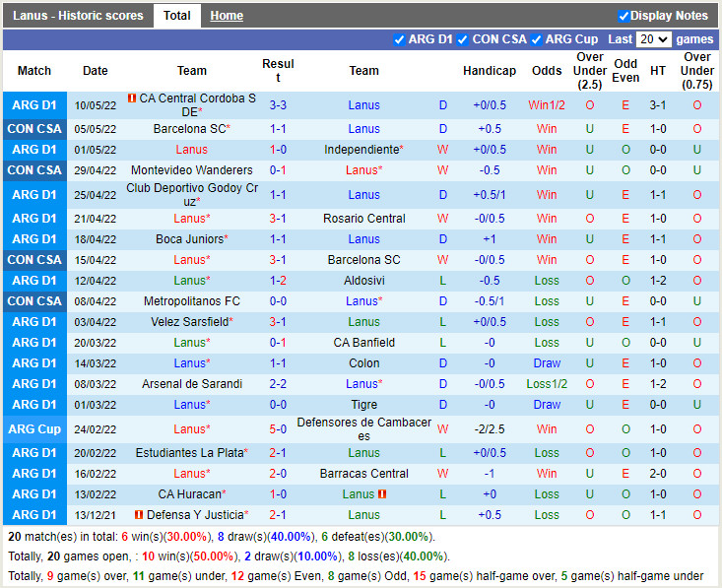
Task: Open Metropolitanos FC team link
Action: (x=191, y=301)
